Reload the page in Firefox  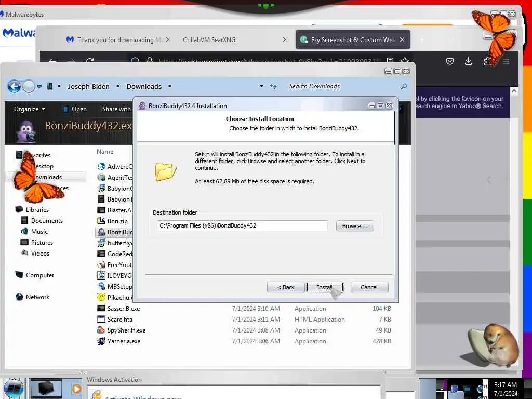(x=90, y=61)
